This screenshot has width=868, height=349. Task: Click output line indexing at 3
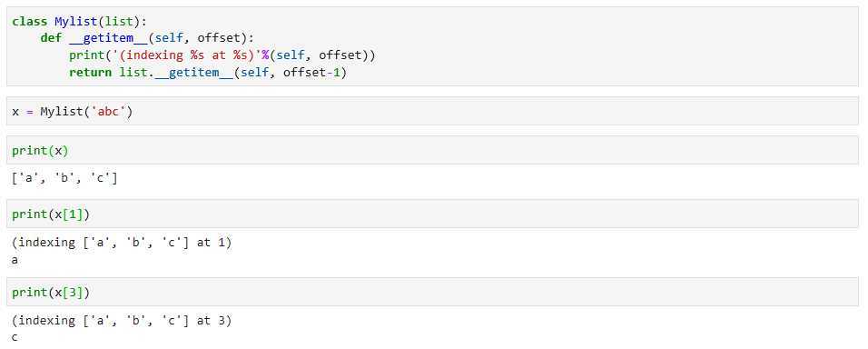(x=122, y=321)
